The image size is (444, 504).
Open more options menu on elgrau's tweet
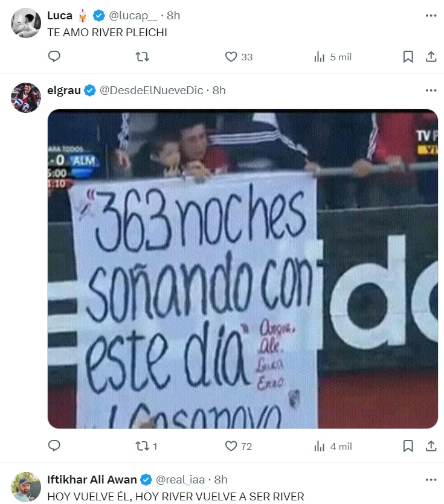click(431, 91)
